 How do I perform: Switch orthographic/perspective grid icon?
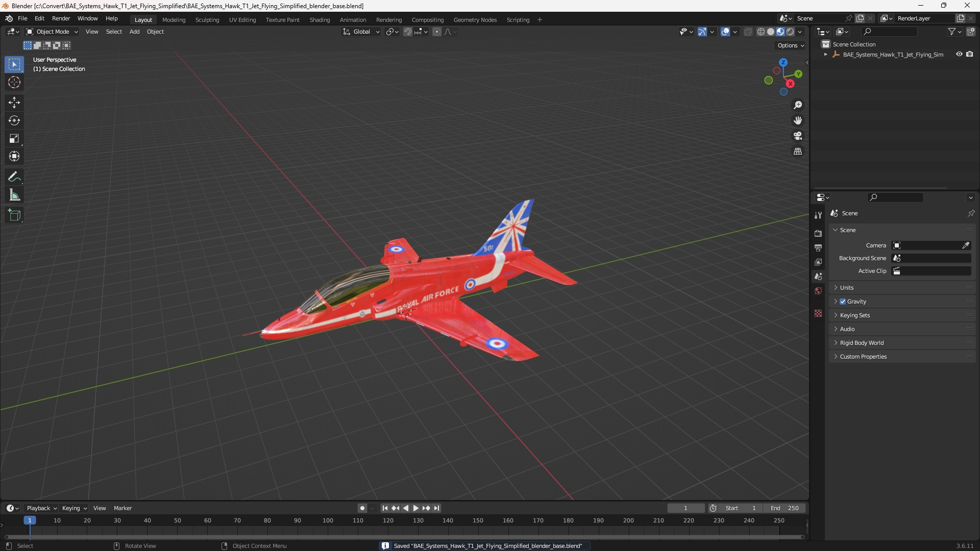798,152
